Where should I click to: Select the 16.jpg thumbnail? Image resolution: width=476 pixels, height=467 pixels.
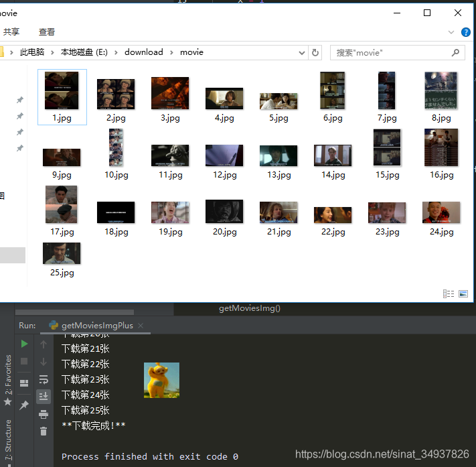[x=441, y=147]
